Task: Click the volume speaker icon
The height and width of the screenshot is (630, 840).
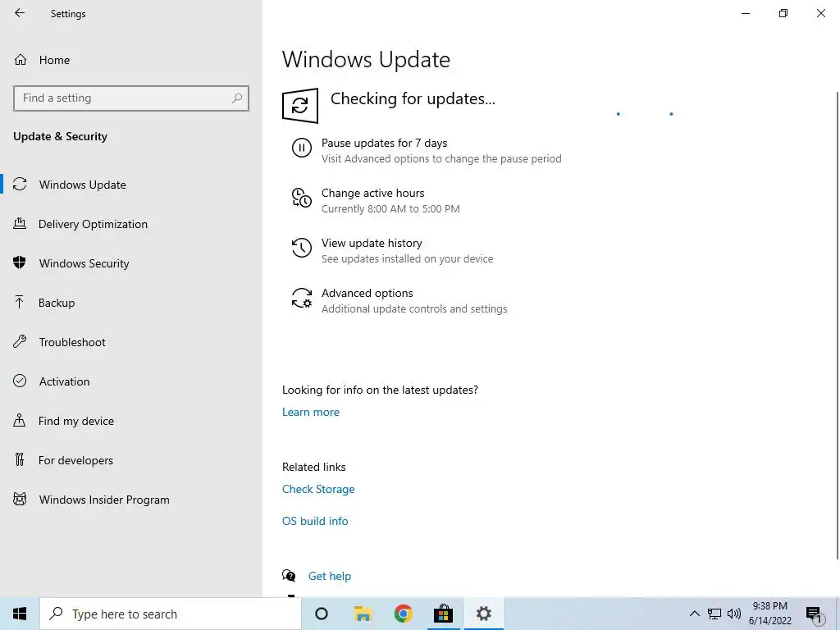Action: pos(734,614)
